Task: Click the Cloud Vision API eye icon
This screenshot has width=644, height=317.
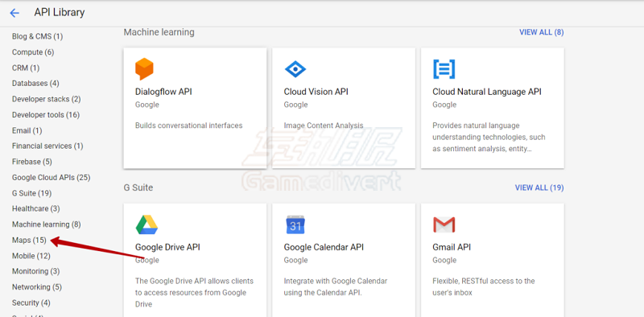Action: pyautogui.click(x=295, y=69)
